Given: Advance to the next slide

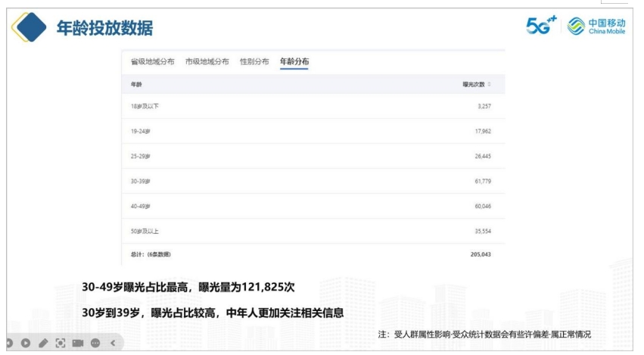Looking at the screenshot, I should point(25,344).
